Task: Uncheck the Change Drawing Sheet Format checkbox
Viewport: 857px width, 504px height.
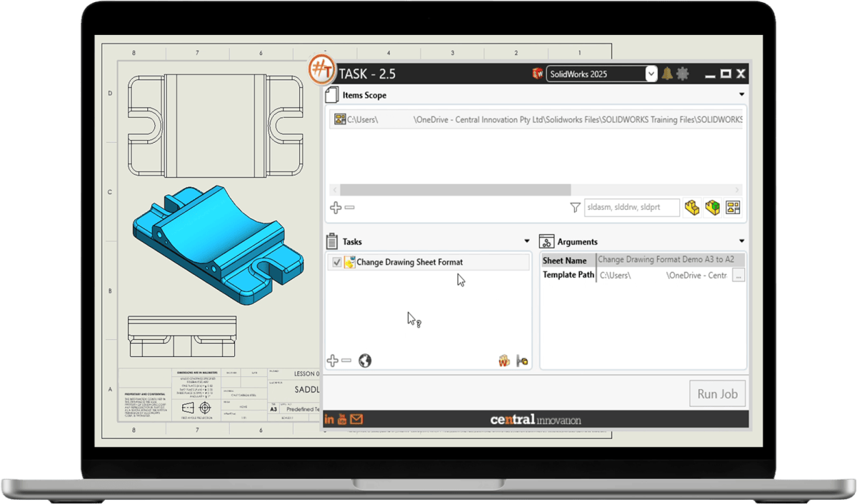Action: click(337, 263)
